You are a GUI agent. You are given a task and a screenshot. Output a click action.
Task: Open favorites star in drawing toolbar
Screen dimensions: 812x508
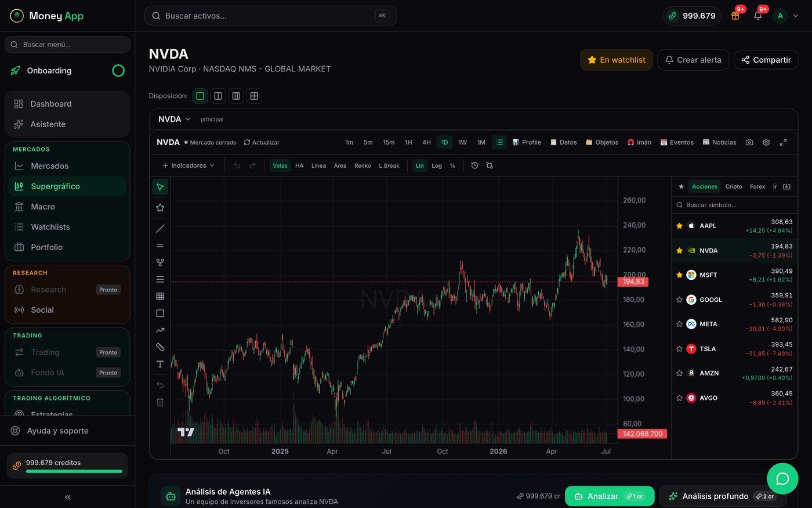(160, 208)
